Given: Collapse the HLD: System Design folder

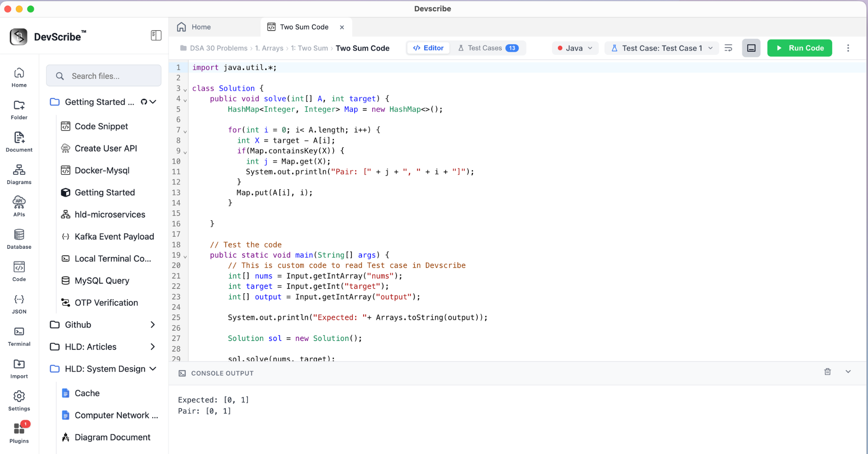Looking at the screenshot, I should (153, 369).
